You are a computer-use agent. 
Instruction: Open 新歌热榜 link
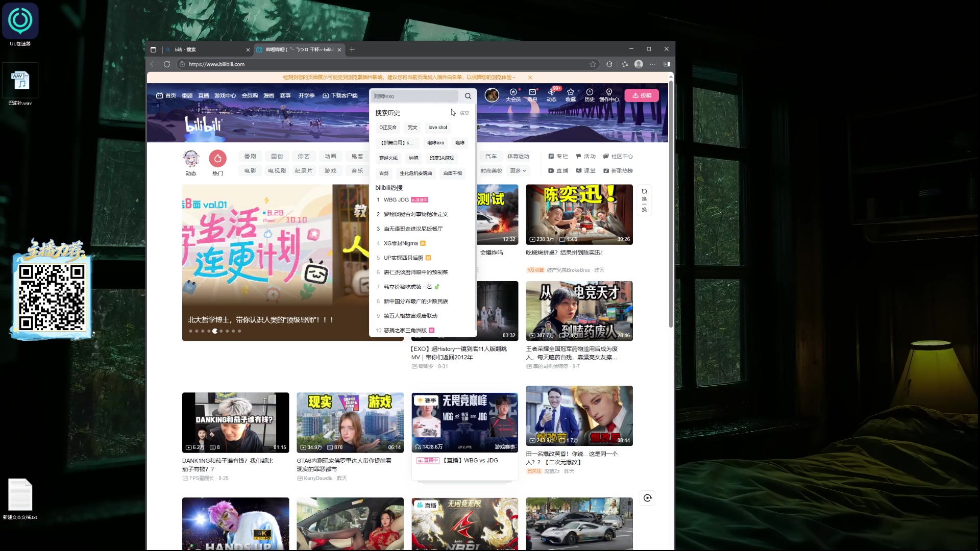point(618,171)
